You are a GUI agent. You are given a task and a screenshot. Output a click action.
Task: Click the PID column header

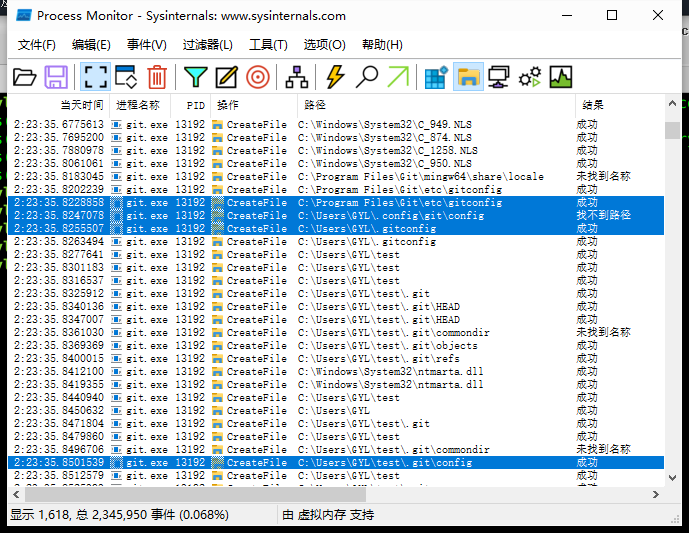[191, 105]
